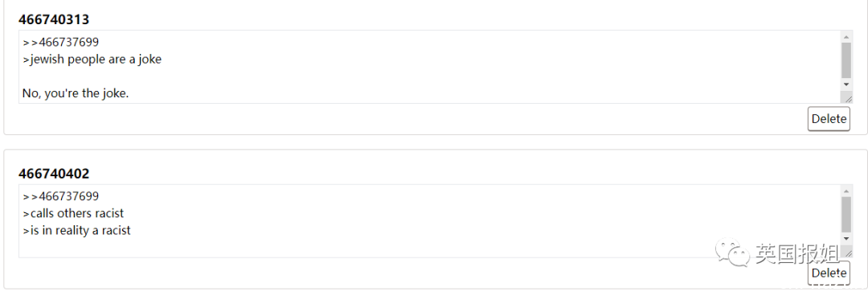Screen dimensions: 868x292
Task: Click the up arrow of the first text box scrollbar
Action: point(845,36)
